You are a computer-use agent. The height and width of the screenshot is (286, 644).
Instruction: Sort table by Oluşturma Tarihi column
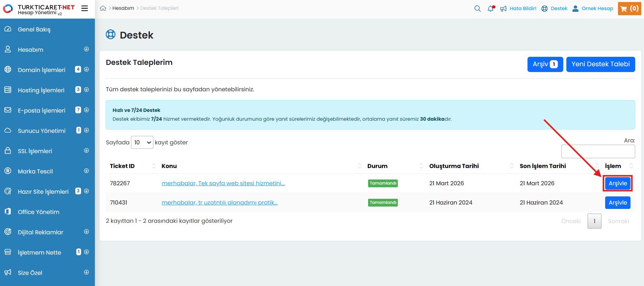click(x=454, y=166)
